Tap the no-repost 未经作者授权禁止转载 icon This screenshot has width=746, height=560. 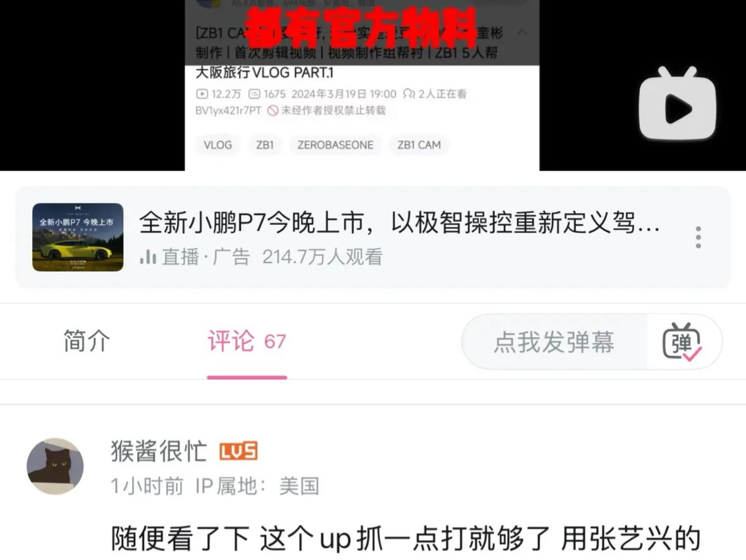tap(272, 111)
